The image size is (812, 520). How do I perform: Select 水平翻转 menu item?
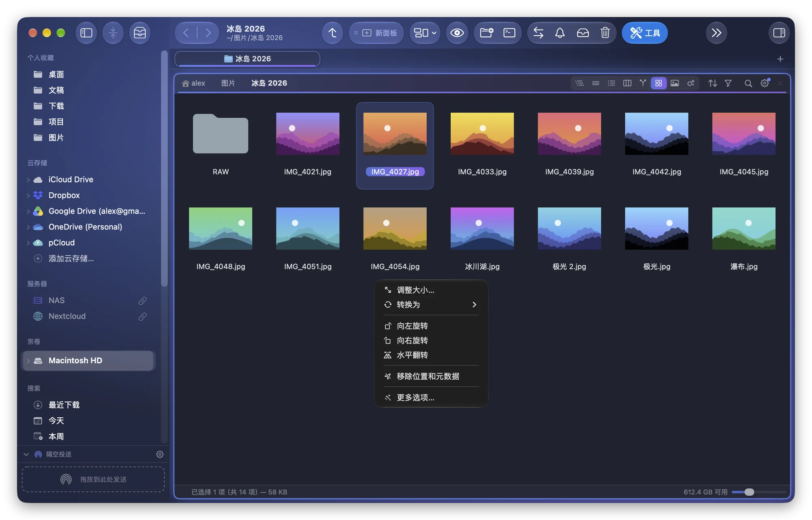click(x=431, y=355)
